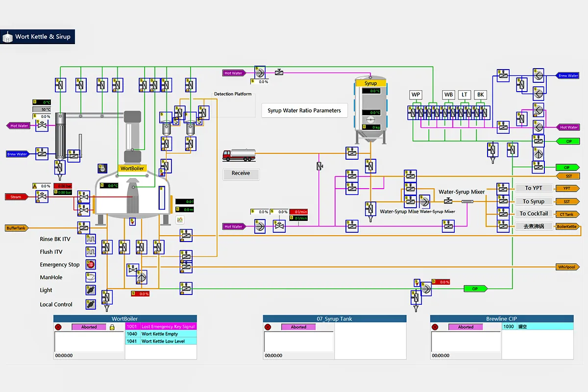Click the Water-Syrup Mixer manual valve
The width and height of the screenshot is (588, 392).
448,201
